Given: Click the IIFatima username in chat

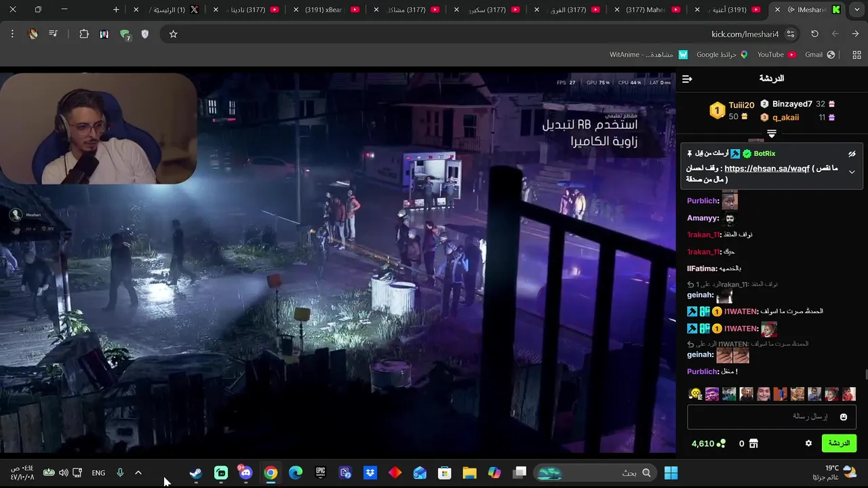Looking at the screenshot, I should point(702,268).
